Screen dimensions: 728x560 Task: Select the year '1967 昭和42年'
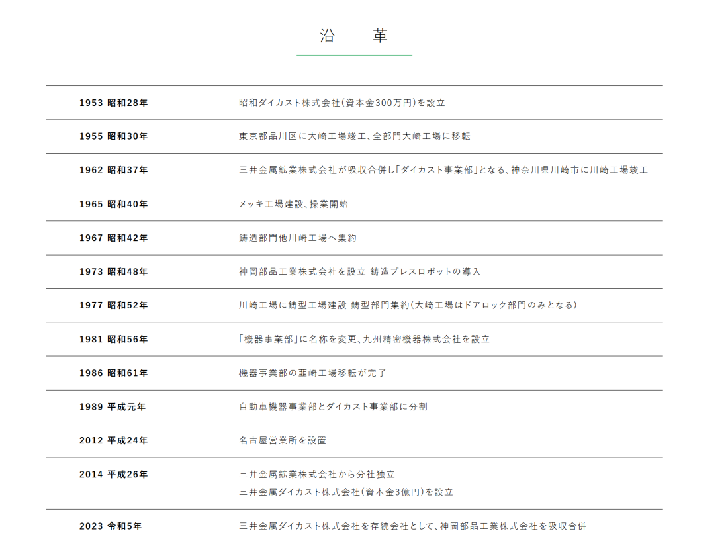click(x=114, y=238)
